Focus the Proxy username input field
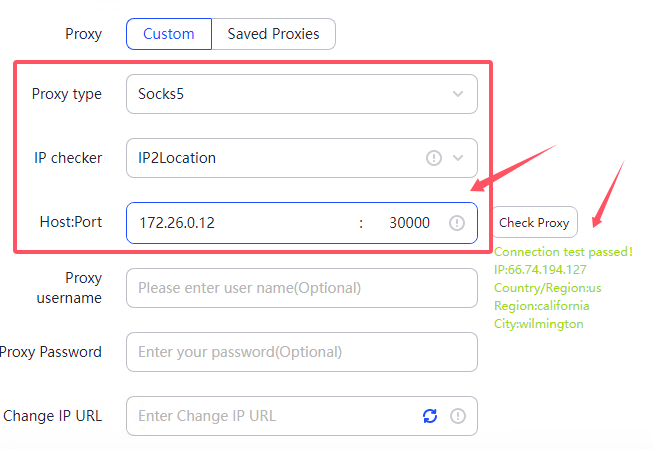 coord(300,288)
